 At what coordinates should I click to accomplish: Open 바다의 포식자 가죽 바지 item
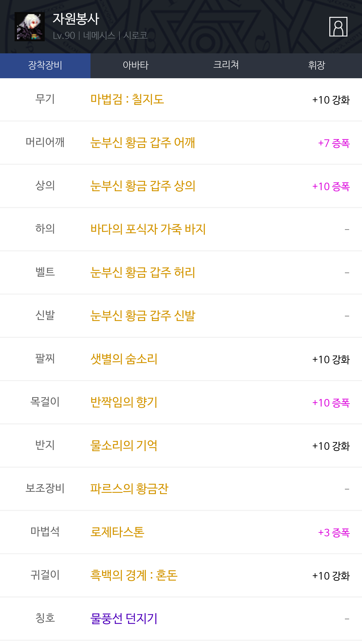point(148,229)
